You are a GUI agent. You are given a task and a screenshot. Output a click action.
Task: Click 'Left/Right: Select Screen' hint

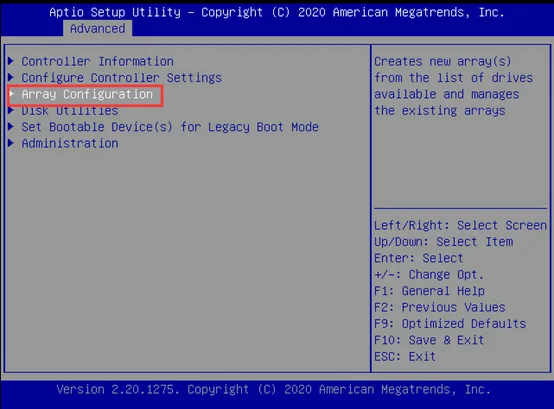pyautogui.click(x=460, y=225)
